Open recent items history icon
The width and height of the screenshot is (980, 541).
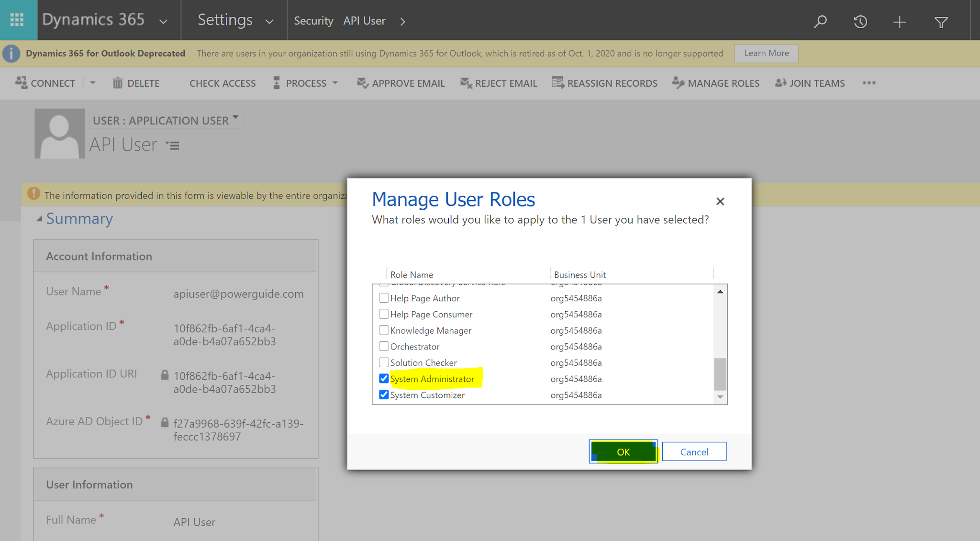pos(860,22)
